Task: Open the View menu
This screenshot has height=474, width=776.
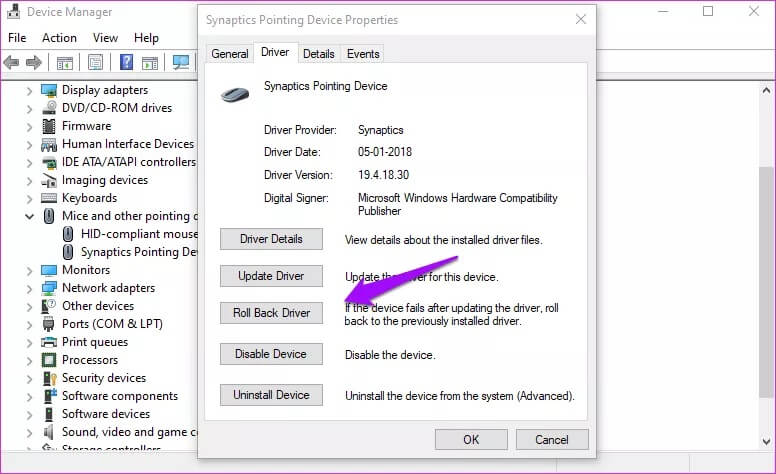Action: pyautogui.click(x=105, y=38)
